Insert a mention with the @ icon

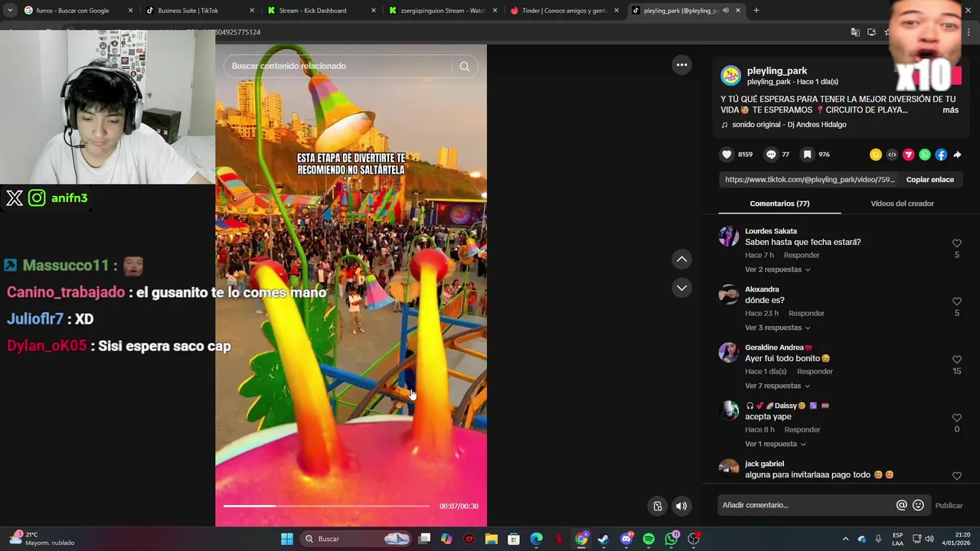pos(901,505)
